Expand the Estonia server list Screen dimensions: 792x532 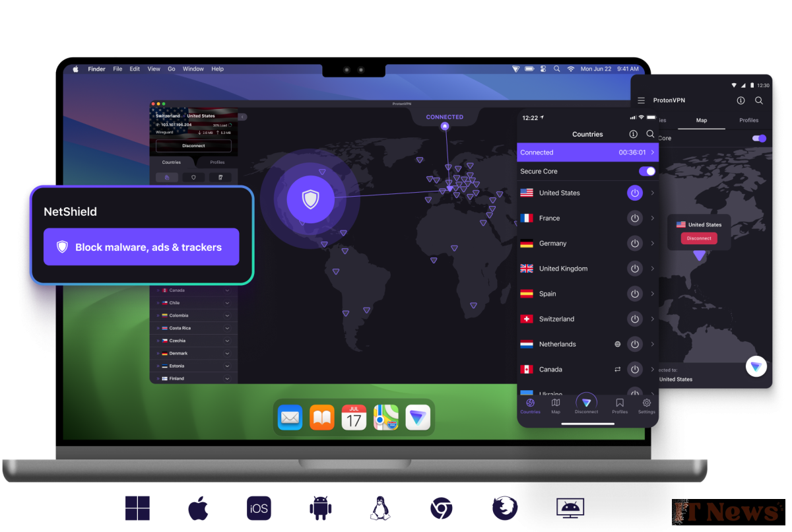(227, 366)
